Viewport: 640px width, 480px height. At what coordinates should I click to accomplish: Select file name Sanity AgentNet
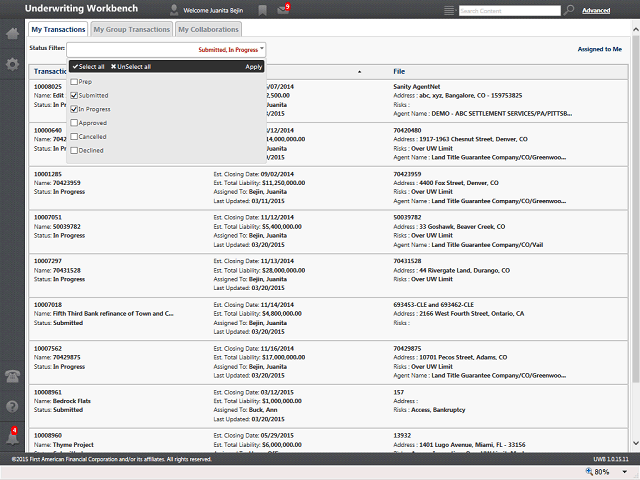coord(417,87)
